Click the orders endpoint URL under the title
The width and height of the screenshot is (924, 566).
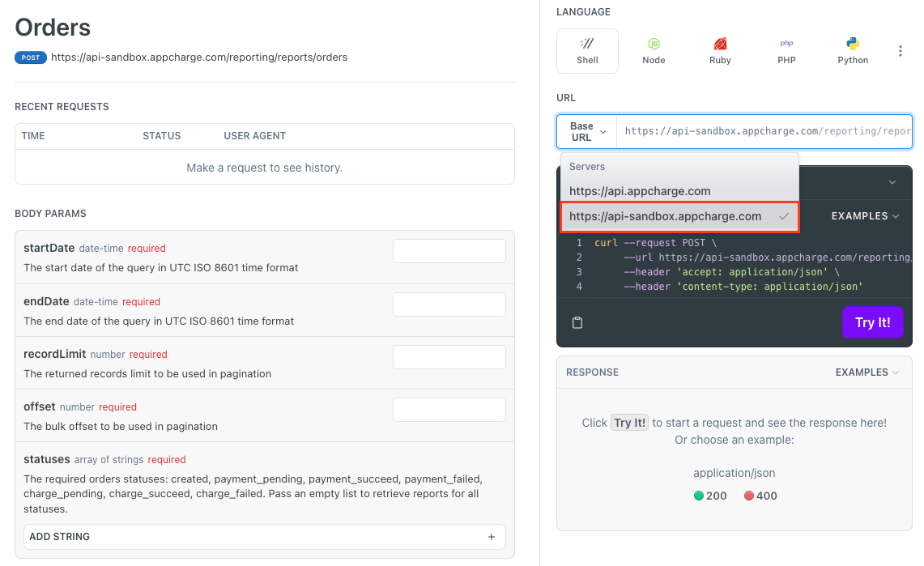click(199, 57)
